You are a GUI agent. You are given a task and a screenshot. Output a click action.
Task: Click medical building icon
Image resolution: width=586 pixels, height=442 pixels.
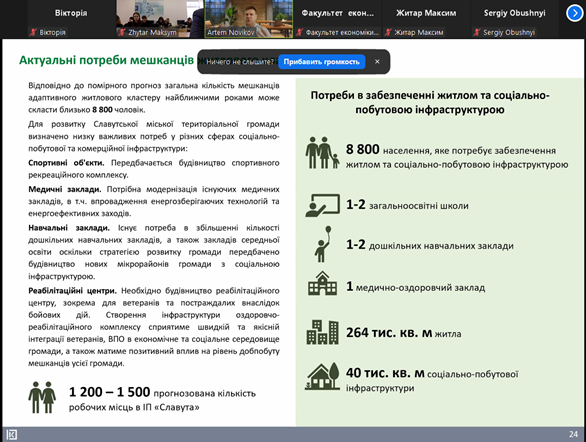323,284
